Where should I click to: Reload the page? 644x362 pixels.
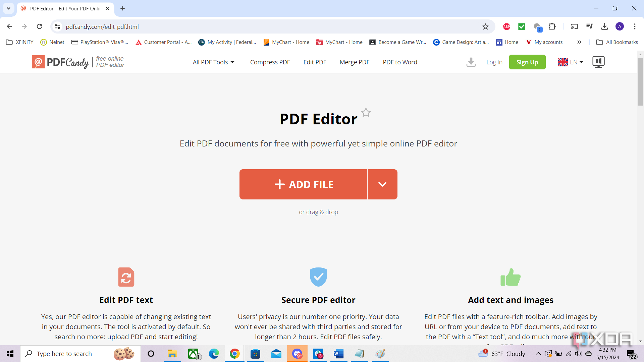click(x=39, y=26)
